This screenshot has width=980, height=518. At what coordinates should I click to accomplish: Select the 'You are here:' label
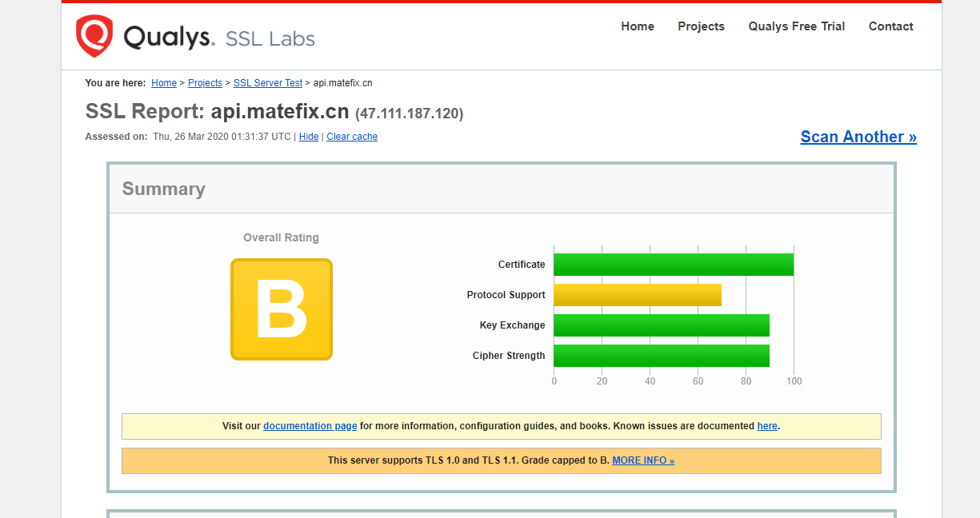115,83
